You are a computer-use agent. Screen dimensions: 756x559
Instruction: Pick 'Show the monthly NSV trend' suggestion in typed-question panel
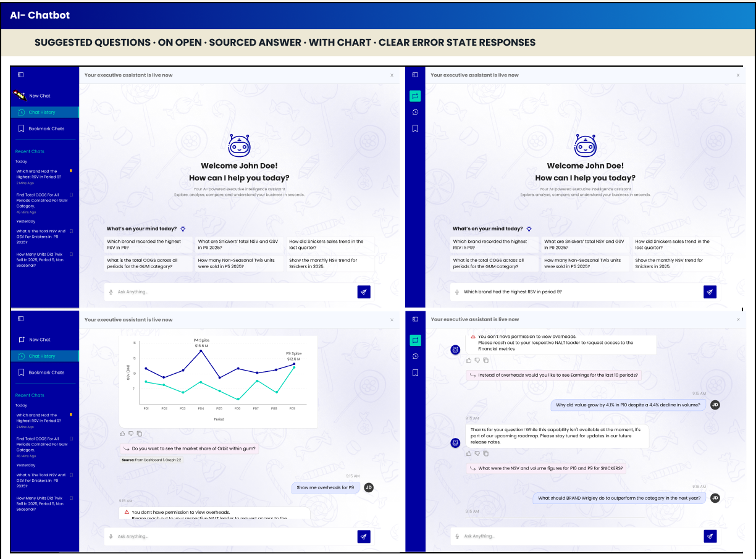click(x=676, y=264)
